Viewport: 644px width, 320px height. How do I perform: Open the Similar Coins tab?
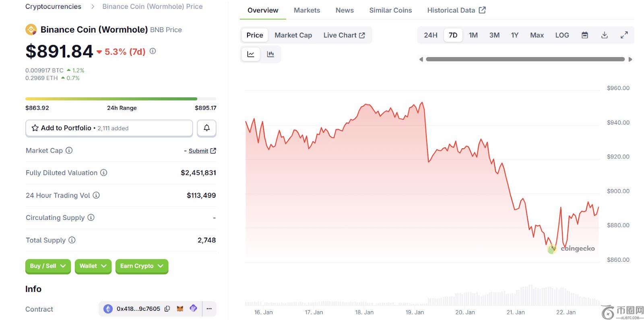[390, 10]
